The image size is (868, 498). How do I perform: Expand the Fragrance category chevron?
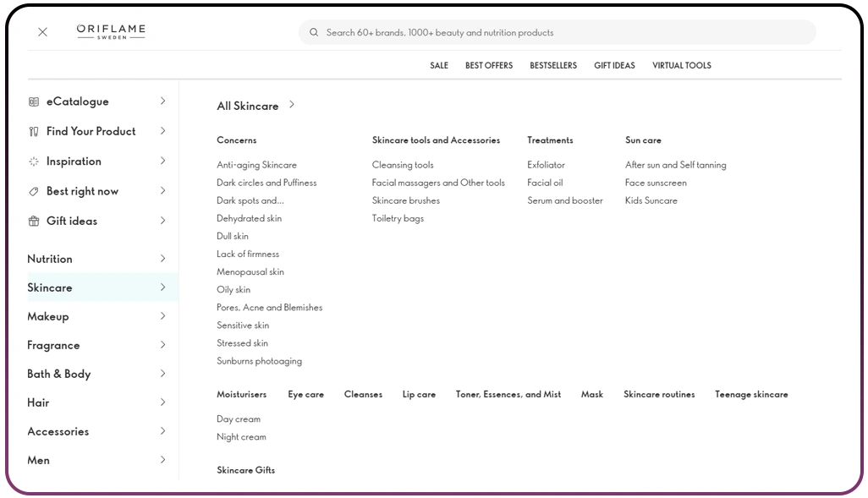point(162,345)
